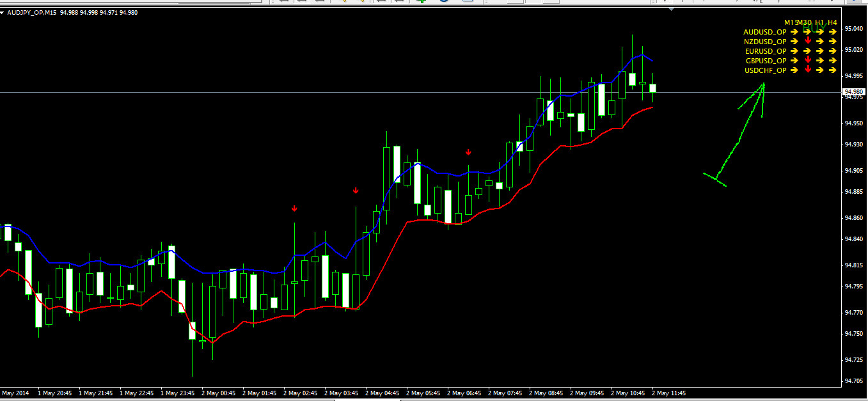Viewport: 868px width, 401px height.
Task: Click the USDCHF_OP dashboard label
Action: point(766,70)
